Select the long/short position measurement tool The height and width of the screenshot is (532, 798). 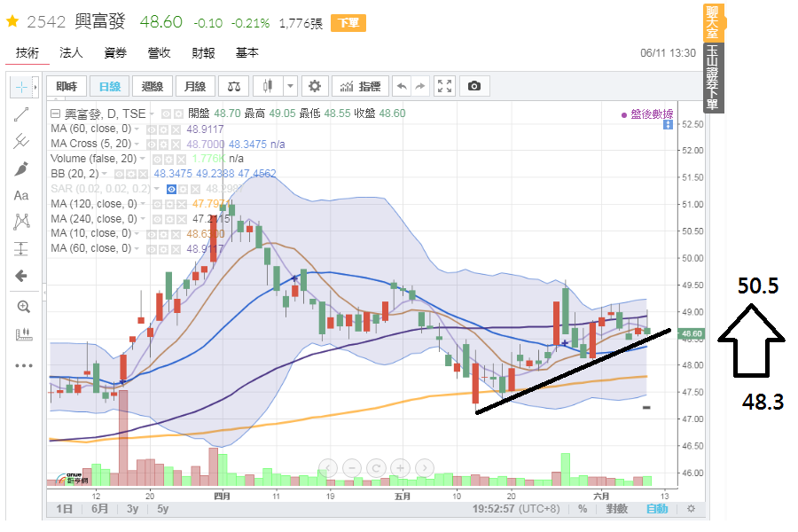click(21, 249)
